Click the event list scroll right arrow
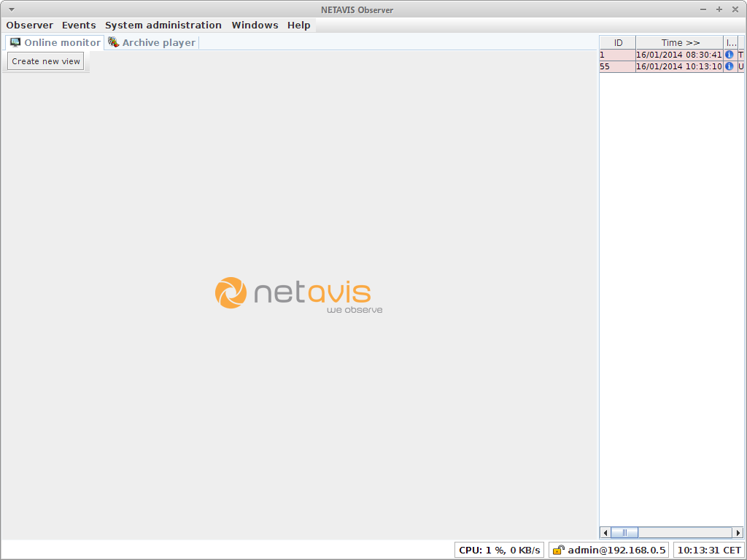This screenshot has width=747, height=560. coord(738,532)
